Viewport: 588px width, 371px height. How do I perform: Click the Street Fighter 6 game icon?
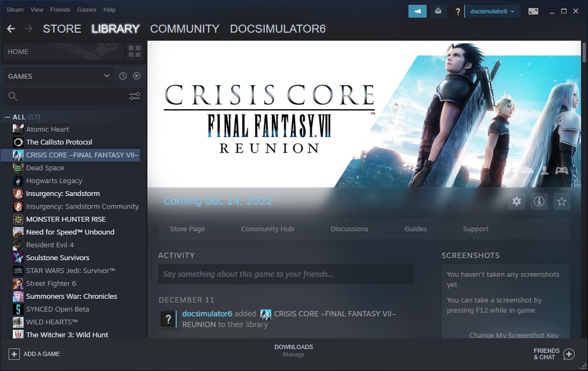coord(18,283)
